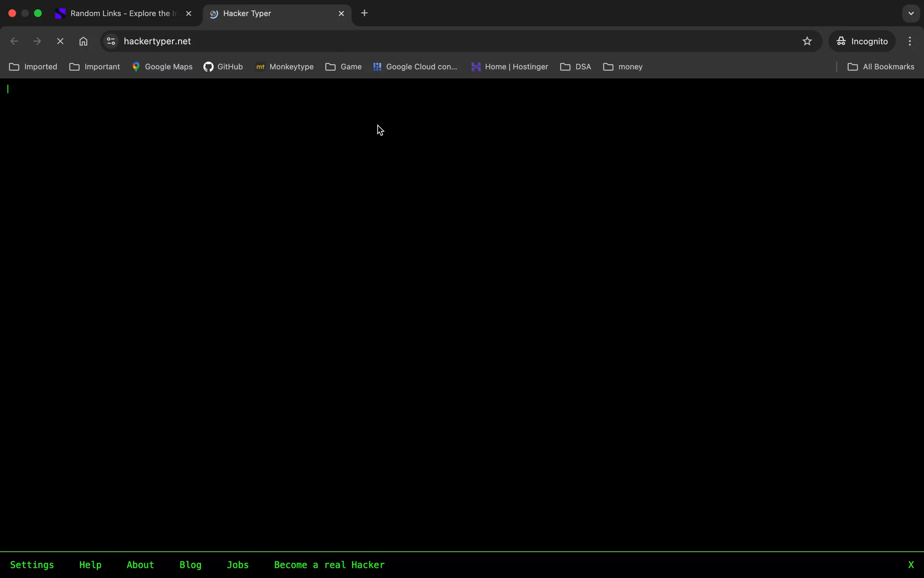
Task: Open the Settings menu in footer
Action: pos(32,565)
